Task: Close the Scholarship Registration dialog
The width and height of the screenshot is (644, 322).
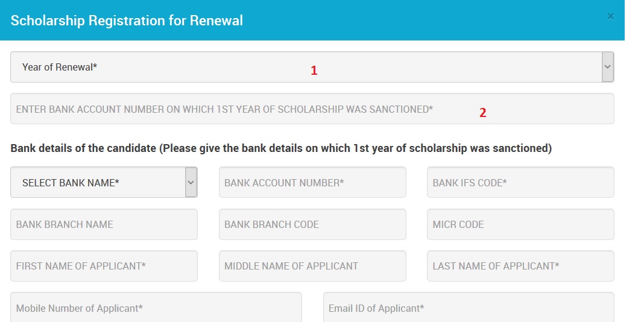Action: click(x=610, y=17)
